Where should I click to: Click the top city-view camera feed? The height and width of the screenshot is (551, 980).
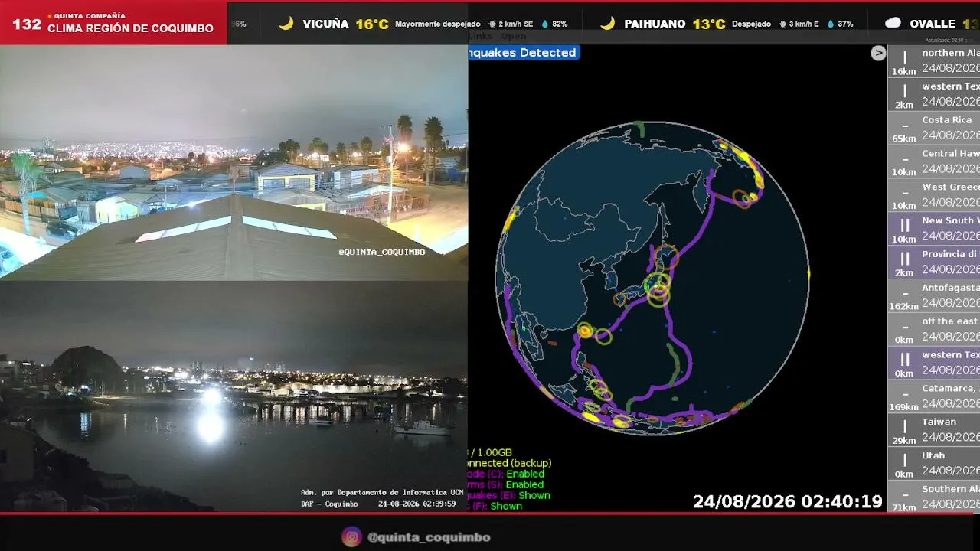point(234,162)
